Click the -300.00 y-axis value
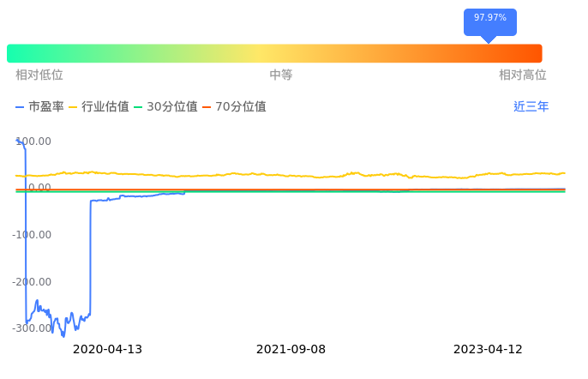588x379 pixels. pos(32,328)
